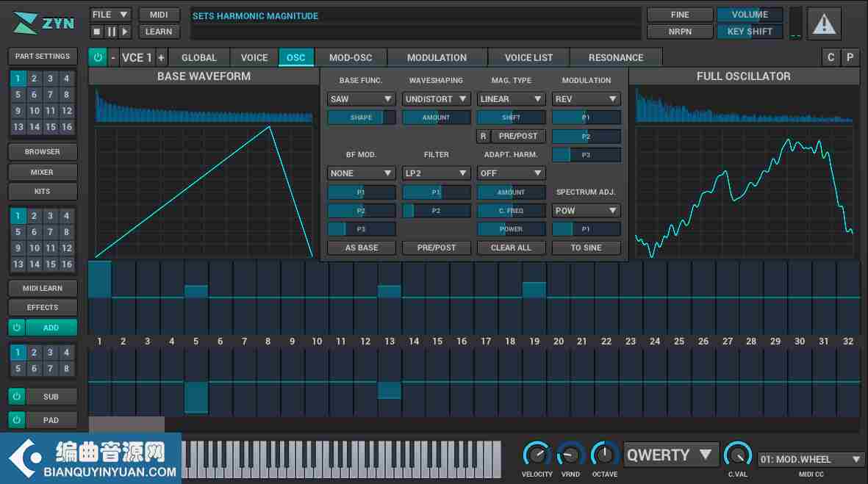This screenshot has height=484, width=868.
Task: Click the plus button after VCE 1
Action: (x=161, y=57)
